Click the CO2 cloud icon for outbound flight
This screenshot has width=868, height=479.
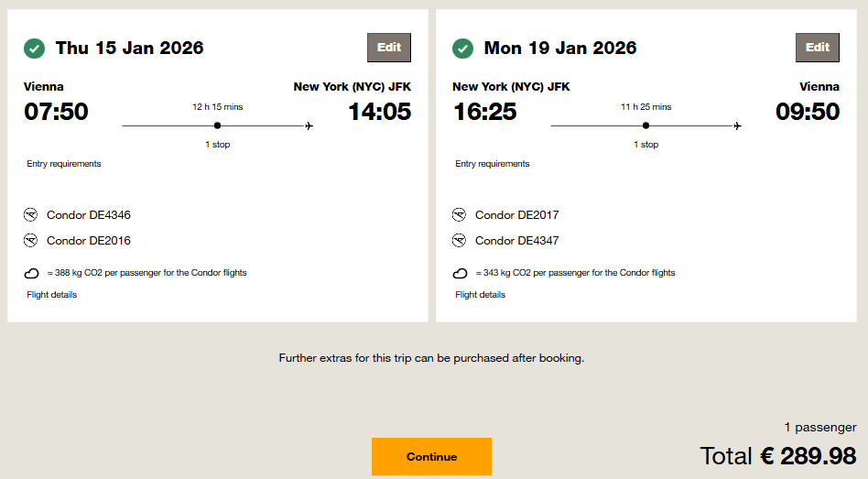pos(31,273)
